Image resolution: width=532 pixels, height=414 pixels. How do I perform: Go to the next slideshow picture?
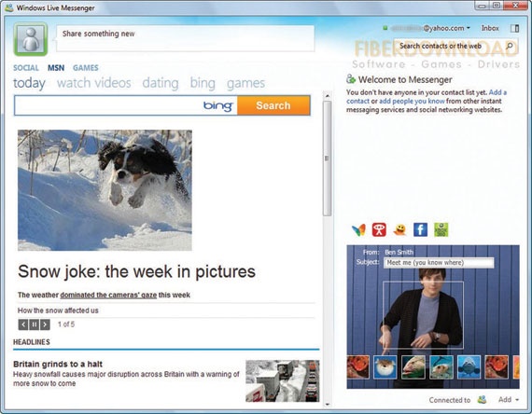click(x=45, y=324)
